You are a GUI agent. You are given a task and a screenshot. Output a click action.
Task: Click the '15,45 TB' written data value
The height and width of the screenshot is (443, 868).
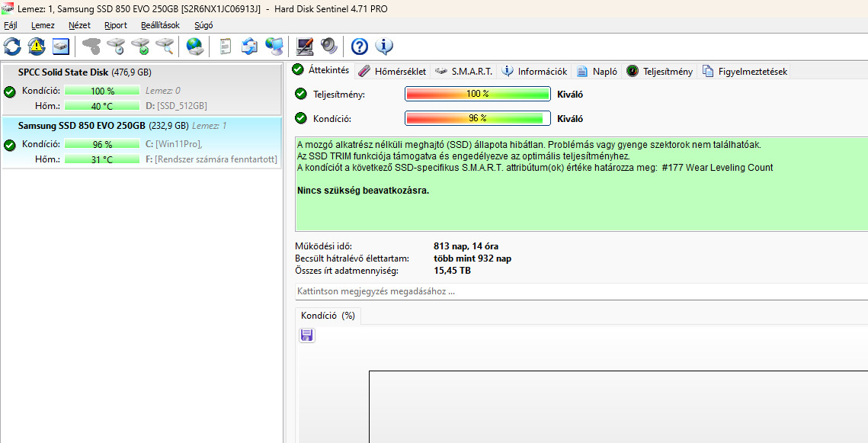(452, 271)
